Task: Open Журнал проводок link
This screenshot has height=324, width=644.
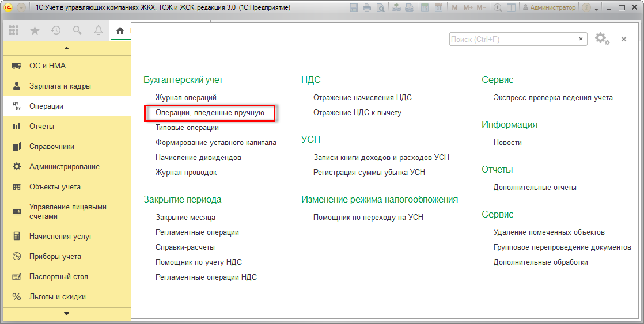Action: [x=186, y=172]
